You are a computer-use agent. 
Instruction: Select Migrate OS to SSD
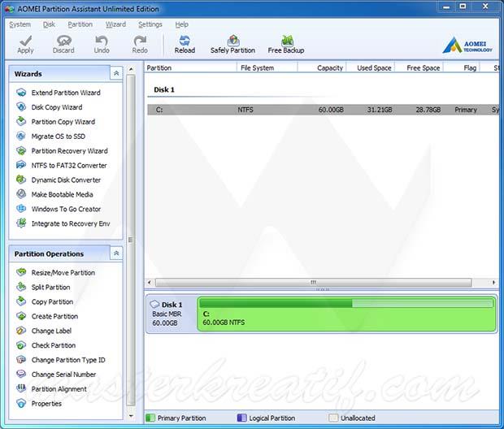click(59, 136)
